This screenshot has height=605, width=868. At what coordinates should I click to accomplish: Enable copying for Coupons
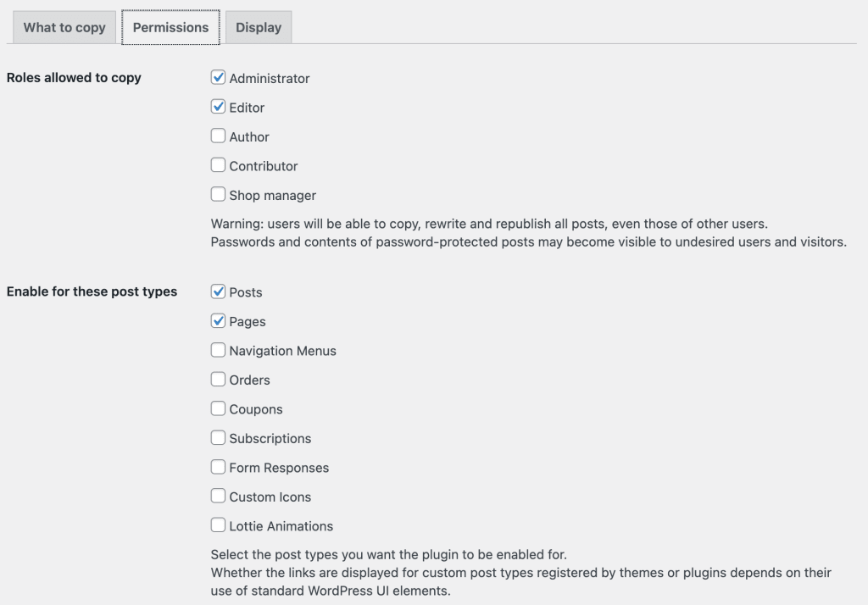pos(218,408)
